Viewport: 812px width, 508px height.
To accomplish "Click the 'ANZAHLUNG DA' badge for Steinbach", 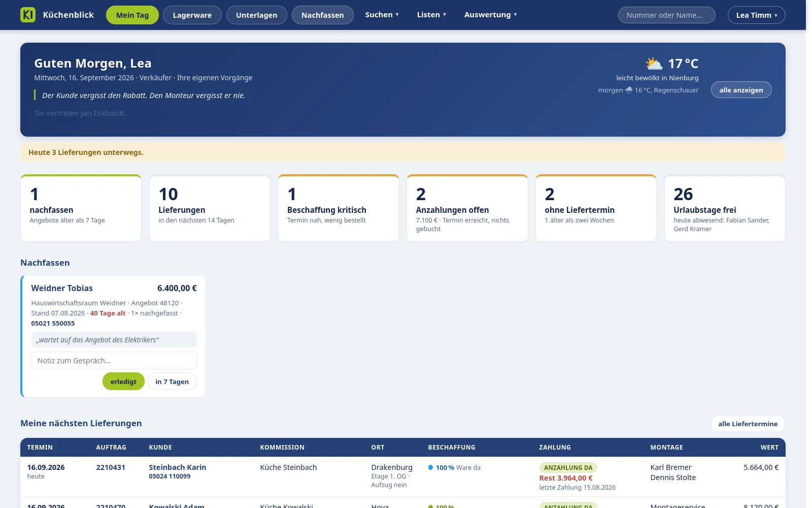I will [568, 468].
